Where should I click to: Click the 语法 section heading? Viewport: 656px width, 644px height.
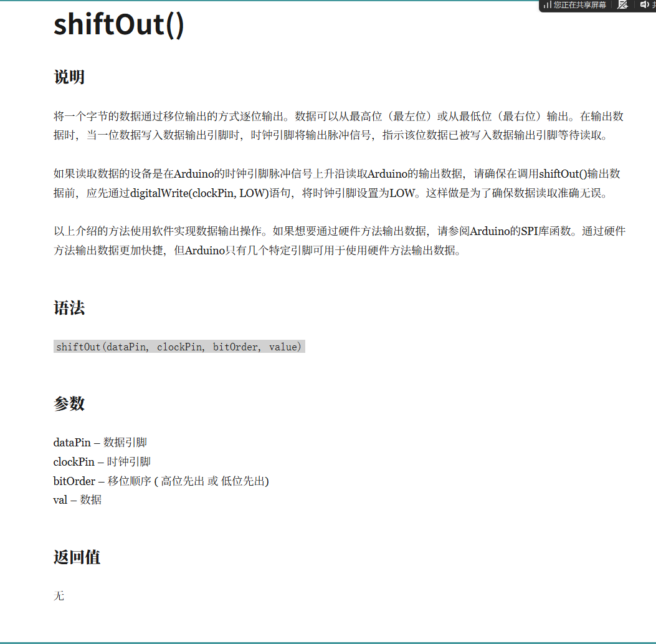pyautogui.click(x=69, y=308)
